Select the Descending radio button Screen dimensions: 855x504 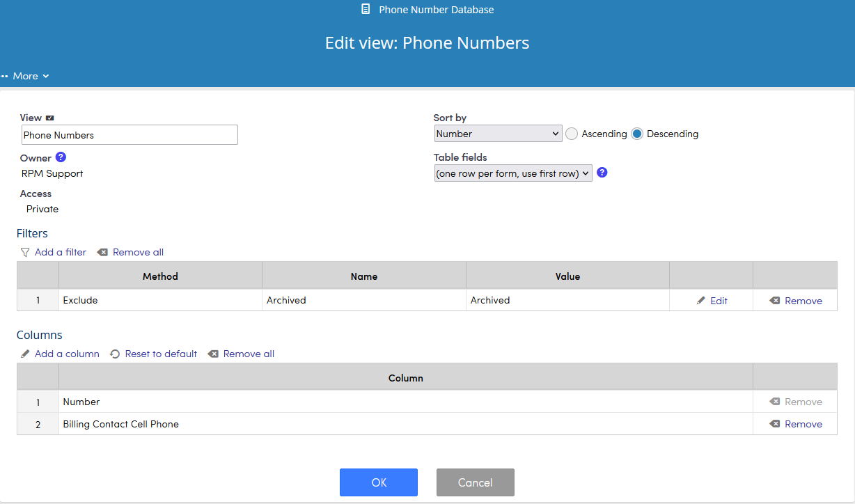point(637,134)
